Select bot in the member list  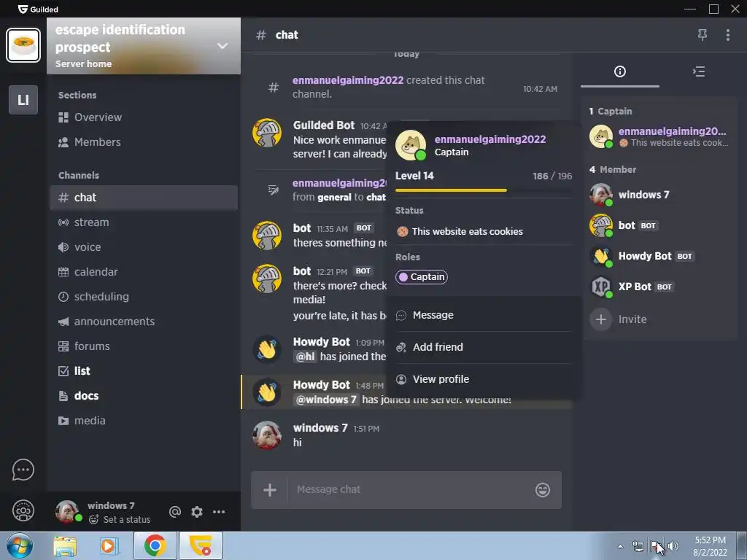[x=659, y=226]
